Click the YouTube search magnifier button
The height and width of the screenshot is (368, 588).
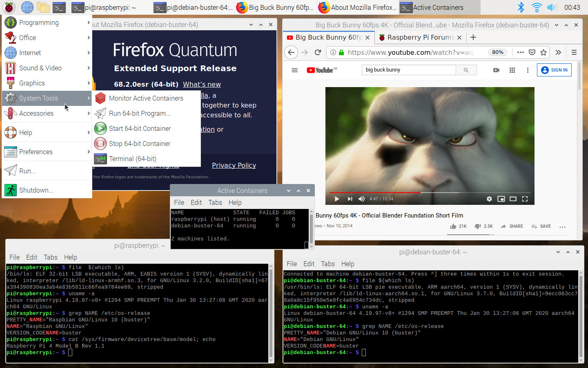466,70
